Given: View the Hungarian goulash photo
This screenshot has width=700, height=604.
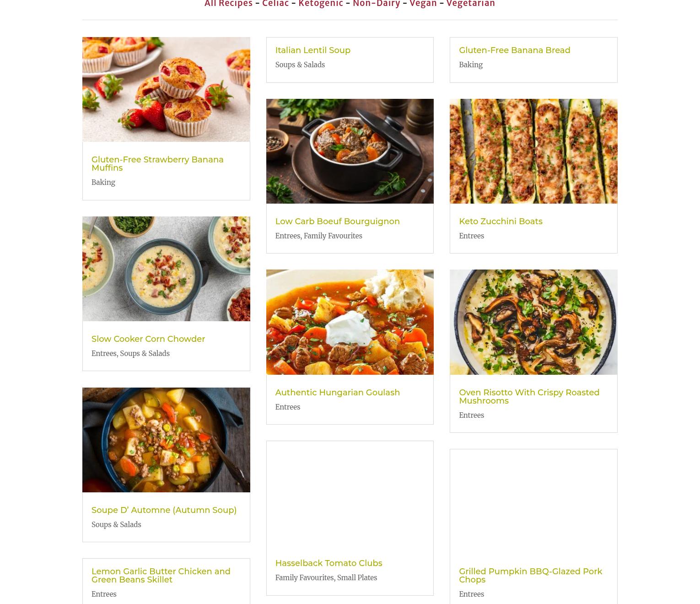Looking at the screenshot, I should [350, 322].
